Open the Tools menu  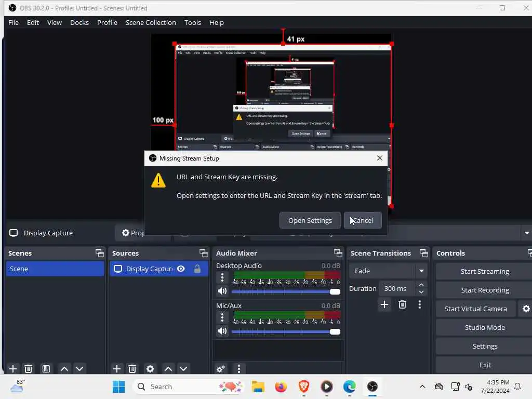click(x=192, y=22)
